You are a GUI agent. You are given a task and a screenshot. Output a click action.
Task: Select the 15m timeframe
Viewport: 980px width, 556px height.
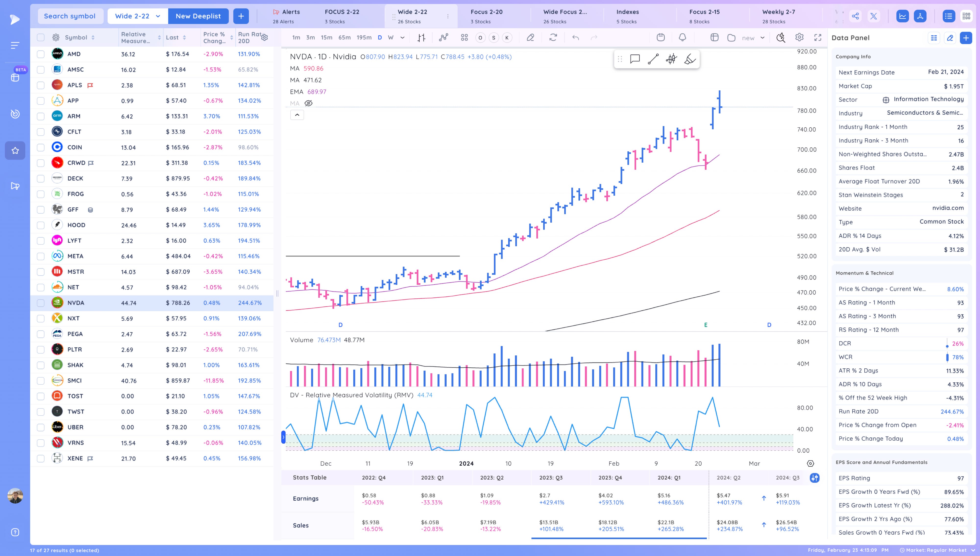pyautogui.click(x=327, y=37)
